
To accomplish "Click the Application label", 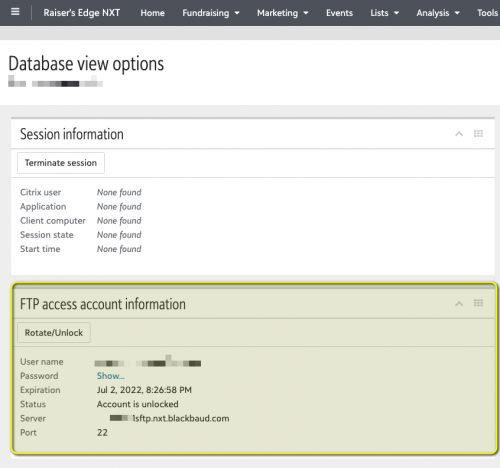I will point(43,207).
